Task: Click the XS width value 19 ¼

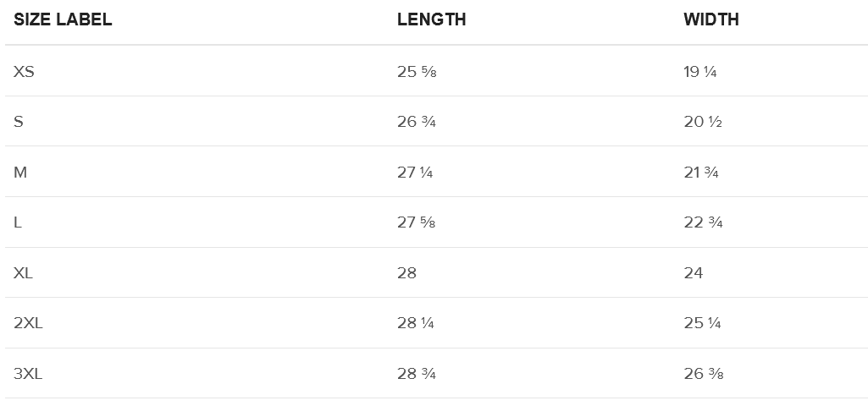Action: point(700,72)
